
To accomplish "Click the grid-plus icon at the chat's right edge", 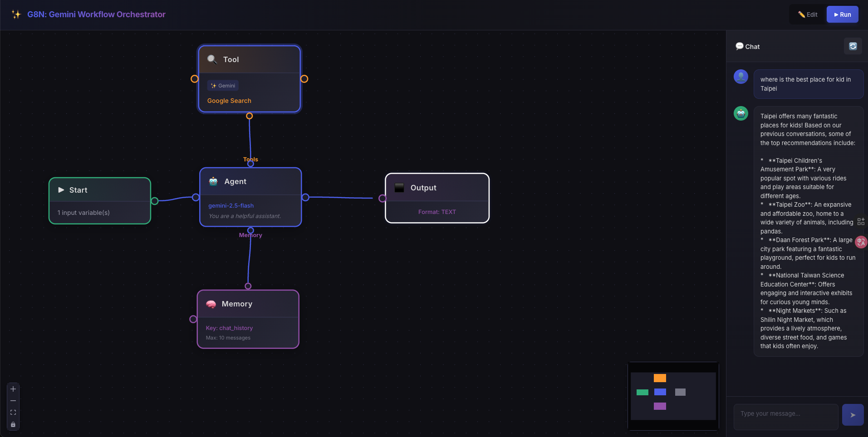I will point(861,222).
